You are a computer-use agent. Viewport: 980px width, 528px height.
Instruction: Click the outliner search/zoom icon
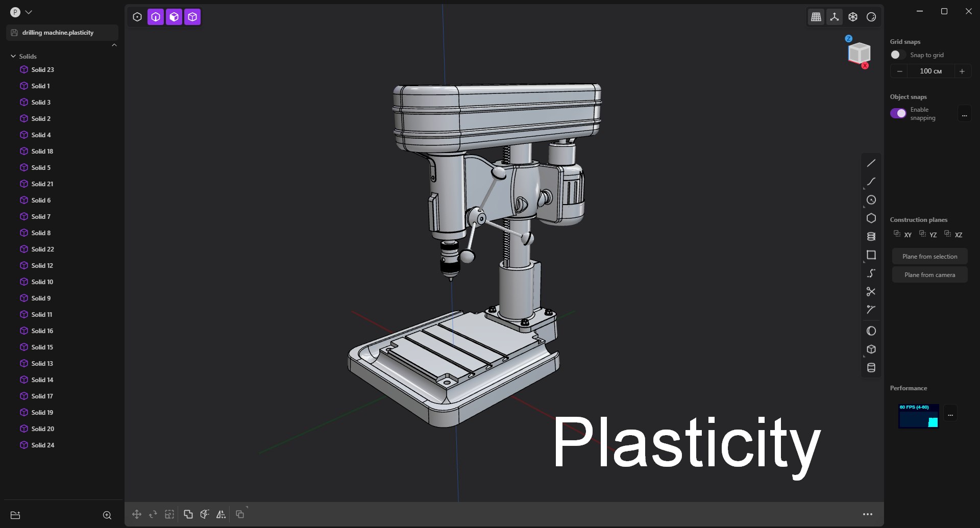pyautogui.click(x=107, y=515)
